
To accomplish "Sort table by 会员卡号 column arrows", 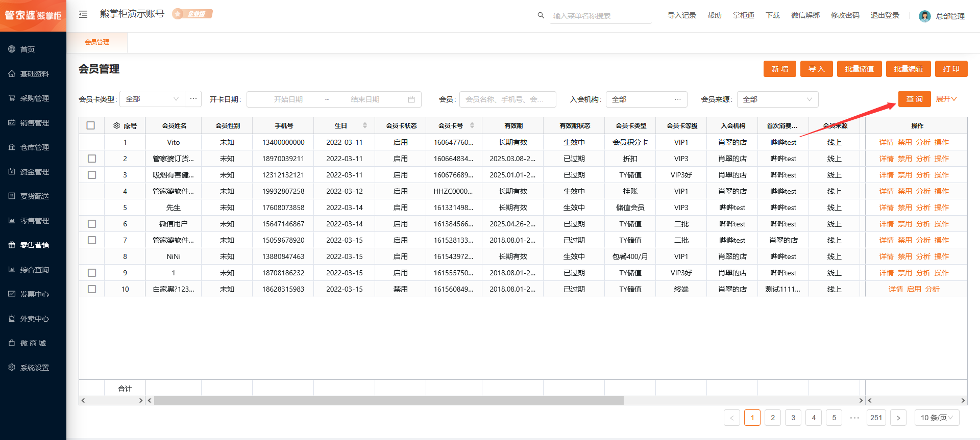I will pyautogui.click(x=472, y=125).
